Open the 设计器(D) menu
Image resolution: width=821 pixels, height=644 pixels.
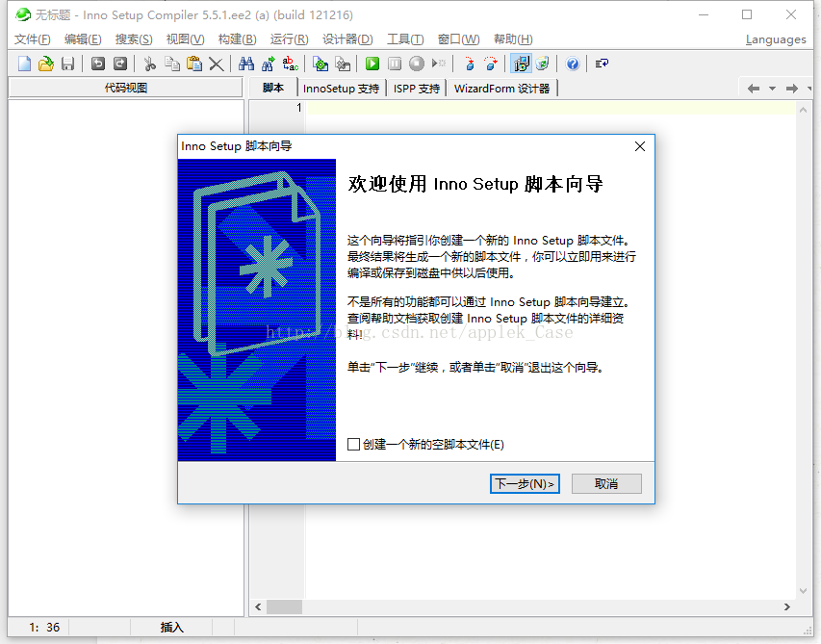click(x=347, y=39)
